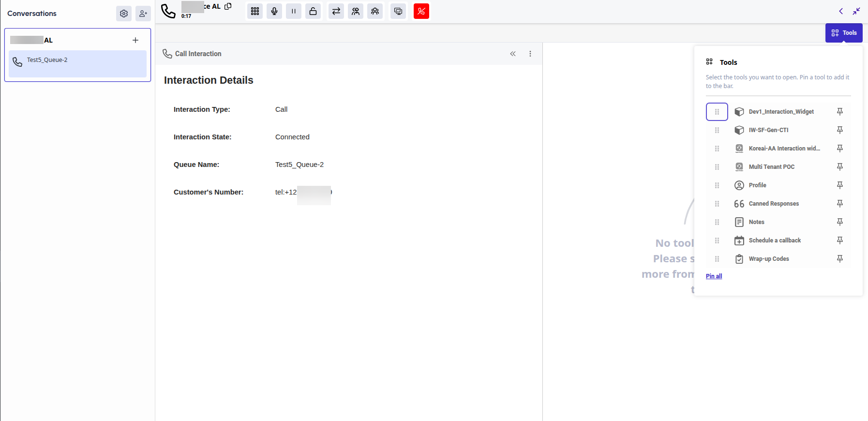The image size is (868, 421).
Task: Collapse the Call Interaction panel
Action: click(513, 54)
